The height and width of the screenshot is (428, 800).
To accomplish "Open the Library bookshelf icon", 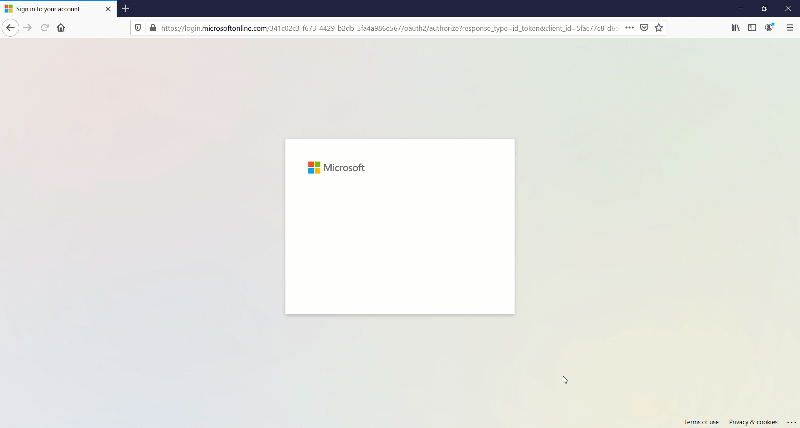I will pos(735,28).
